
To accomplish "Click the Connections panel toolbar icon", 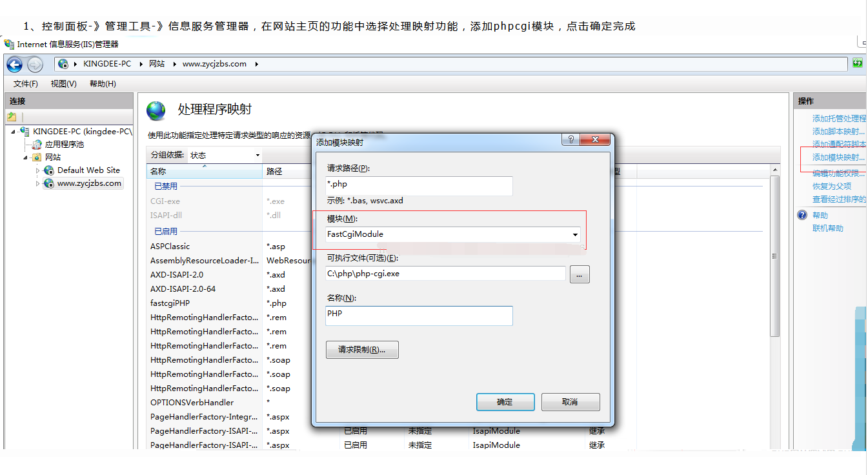I will coord(12,117).
